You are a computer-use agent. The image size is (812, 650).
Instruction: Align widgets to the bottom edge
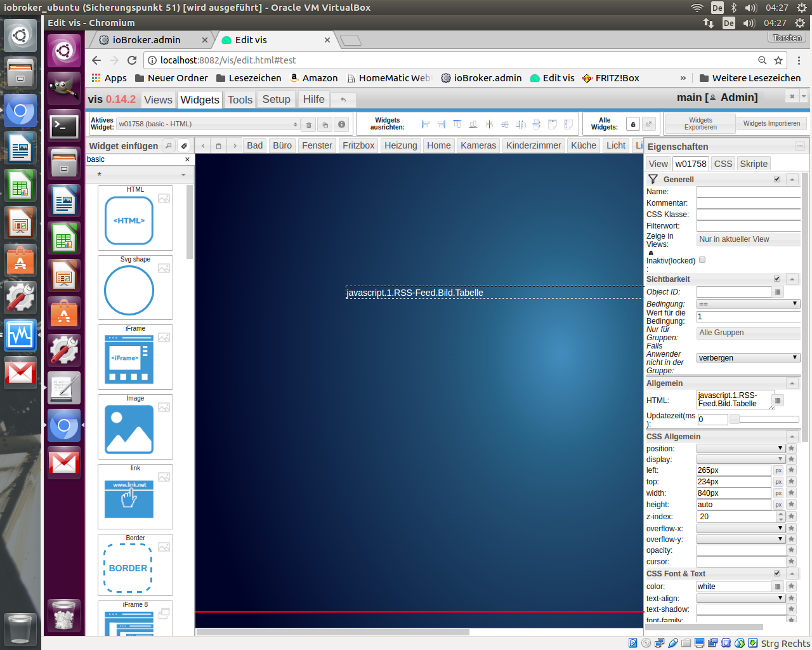click(x=473, y=124)
